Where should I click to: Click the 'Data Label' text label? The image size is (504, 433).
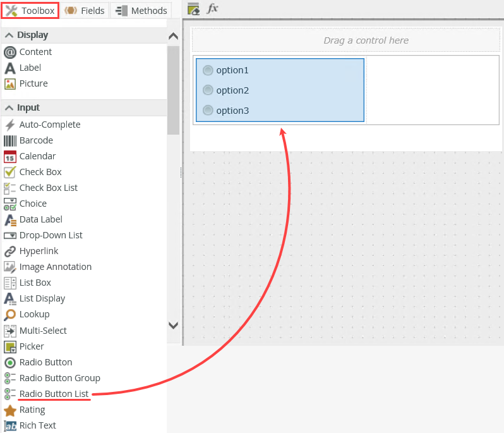point(41,220)
